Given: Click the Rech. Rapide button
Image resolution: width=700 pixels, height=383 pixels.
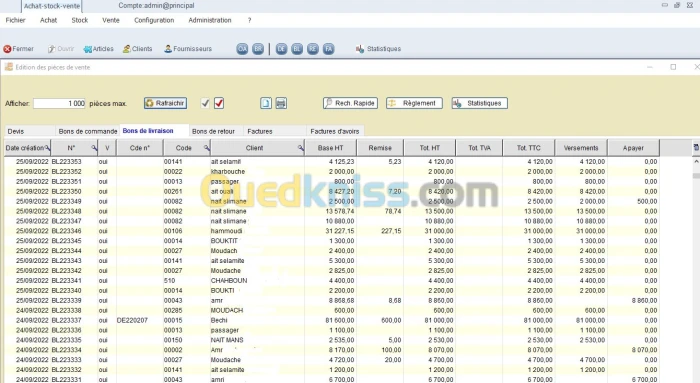Looking at the screenshot, I should point(350,103).
